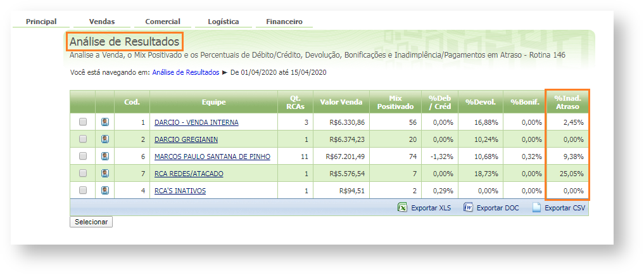644x275 pixels.
Task: Click the %Devol. column header
Action: [481, 102]
